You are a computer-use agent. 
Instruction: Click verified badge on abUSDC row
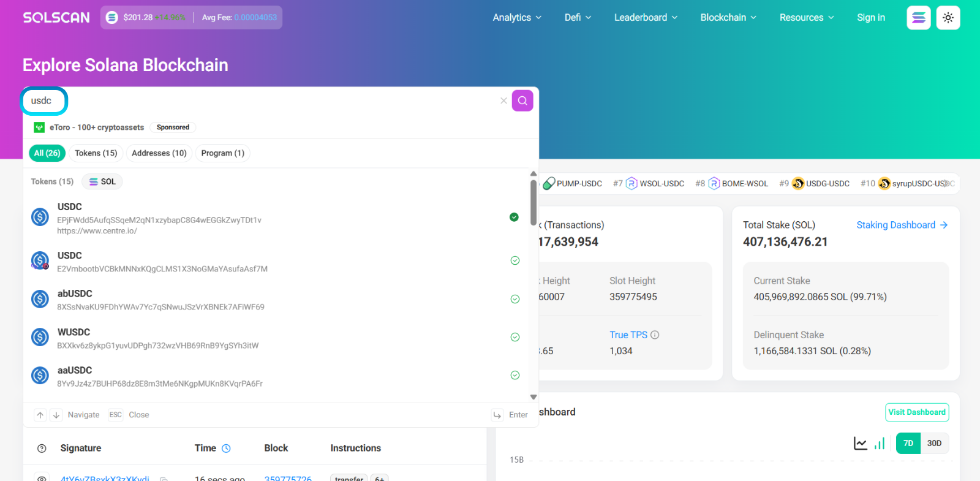pos(515,299)
